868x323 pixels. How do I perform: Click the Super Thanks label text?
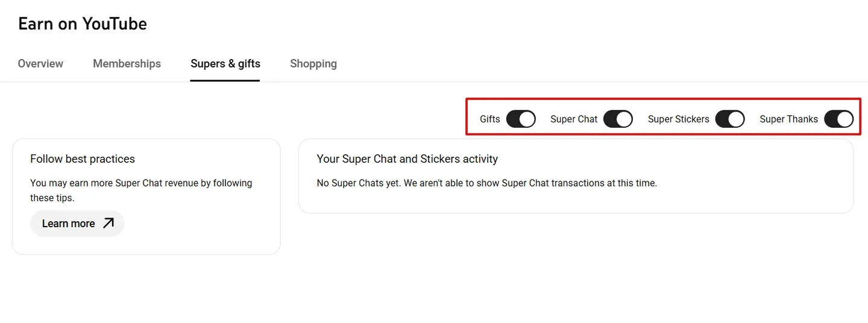pos(789,119)
